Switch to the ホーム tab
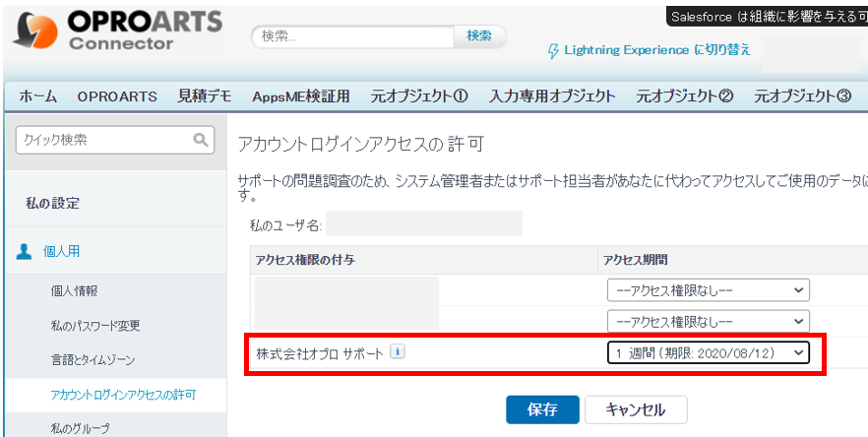The width and height of the screenshot is (868, 437). point(37,96)
